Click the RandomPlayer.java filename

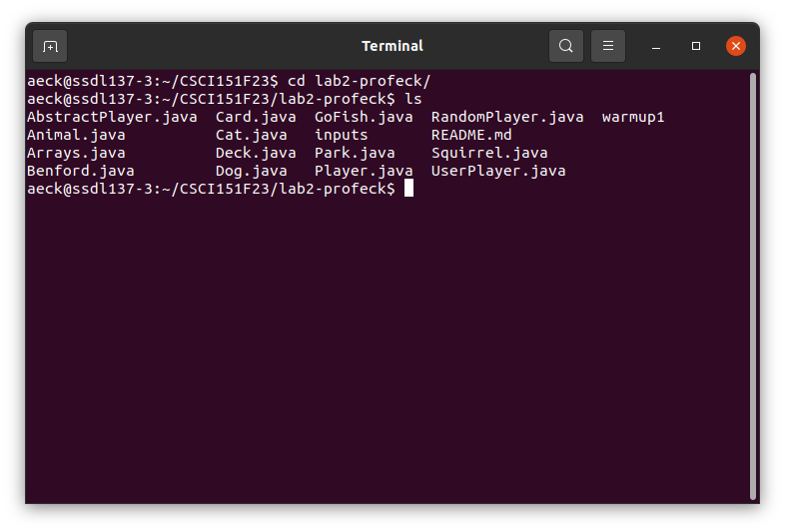click(x=507, y=117)
